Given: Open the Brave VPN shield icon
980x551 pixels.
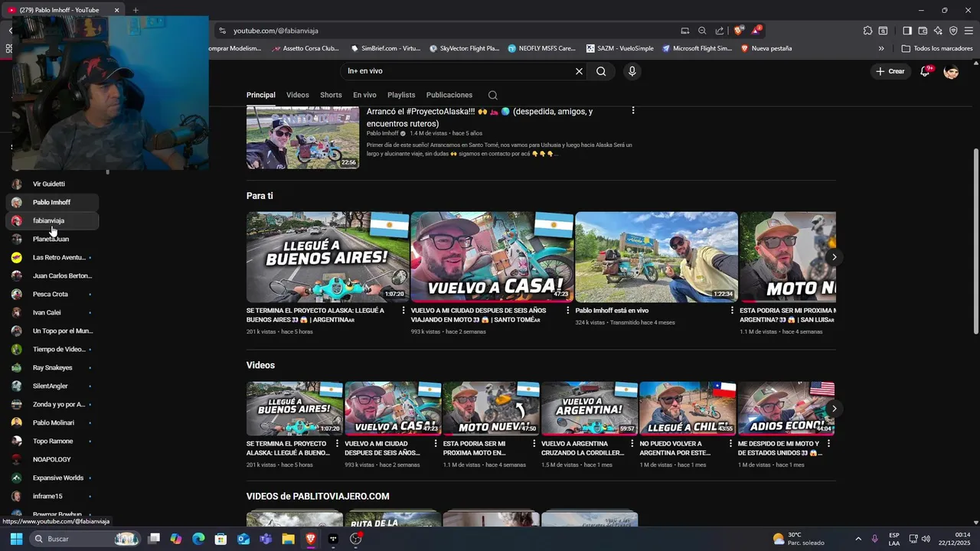Looking at the screenshot, I should pyautogui.click(x=953, y=31).
